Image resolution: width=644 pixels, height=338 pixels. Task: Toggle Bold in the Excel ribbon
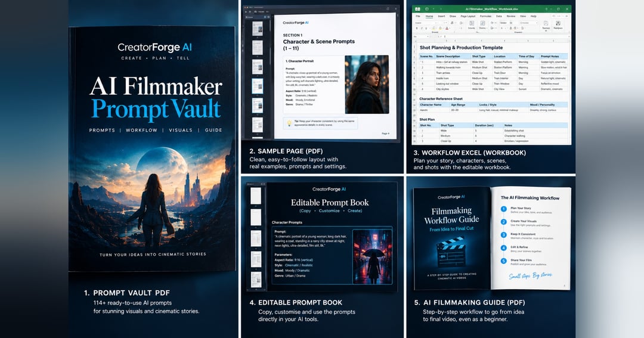pos(417,29)
